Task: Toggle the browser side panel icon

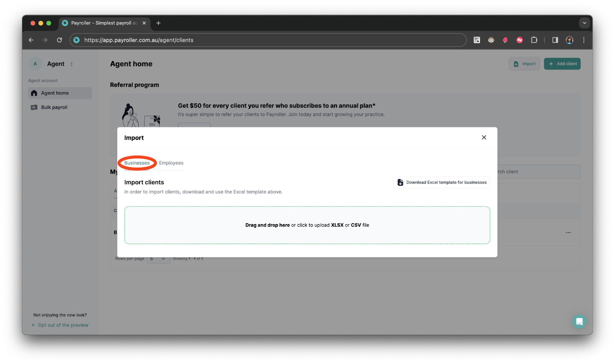Action: point(555,40)
